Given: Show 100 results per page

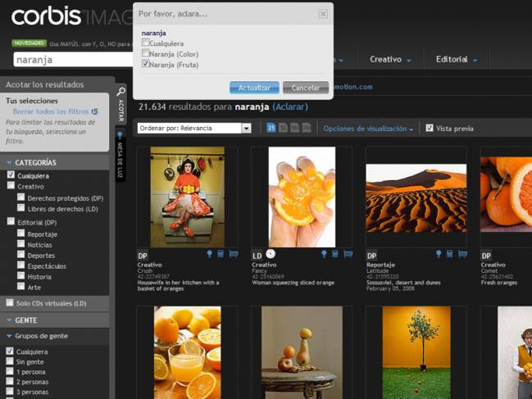Looking at the screenshot, I should pyautogui.click(x=295, y=128).
